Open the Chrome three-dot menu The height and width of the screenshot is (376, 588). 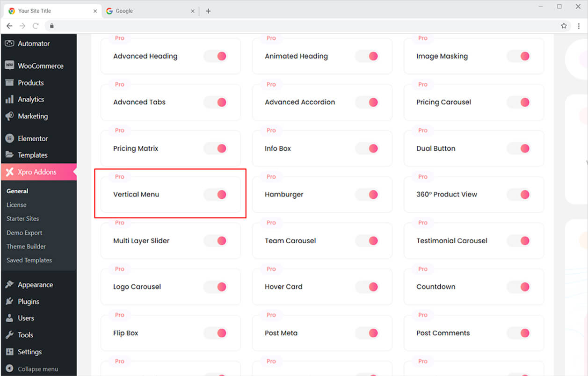(x=579, y=26)
